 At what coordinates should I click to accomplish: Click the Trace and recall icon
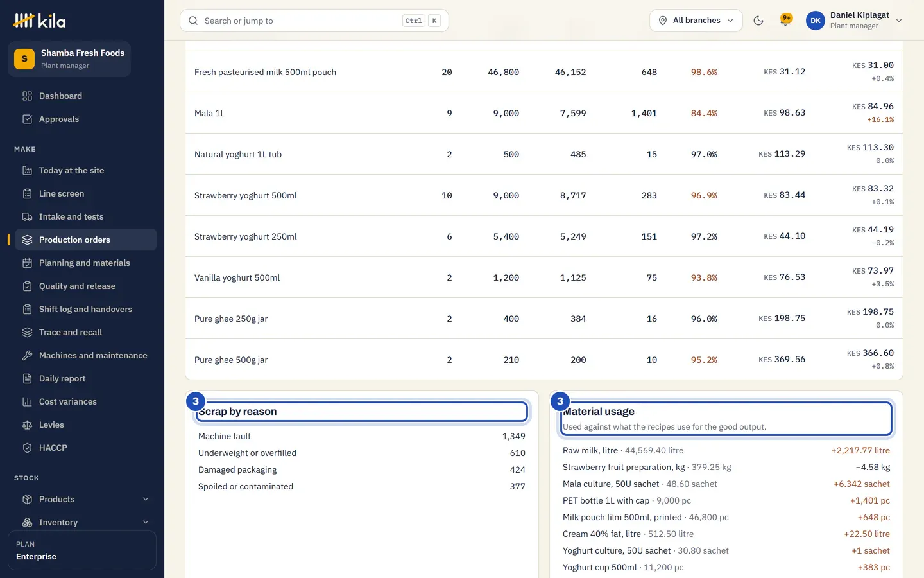[27, 333]
